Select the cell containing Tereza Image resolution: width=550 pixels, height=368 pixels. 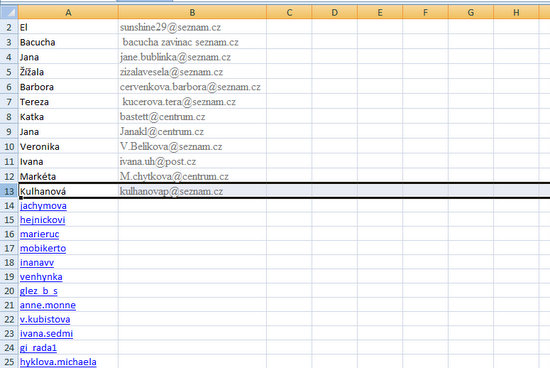pyautogui.click(x=68, y=102)
